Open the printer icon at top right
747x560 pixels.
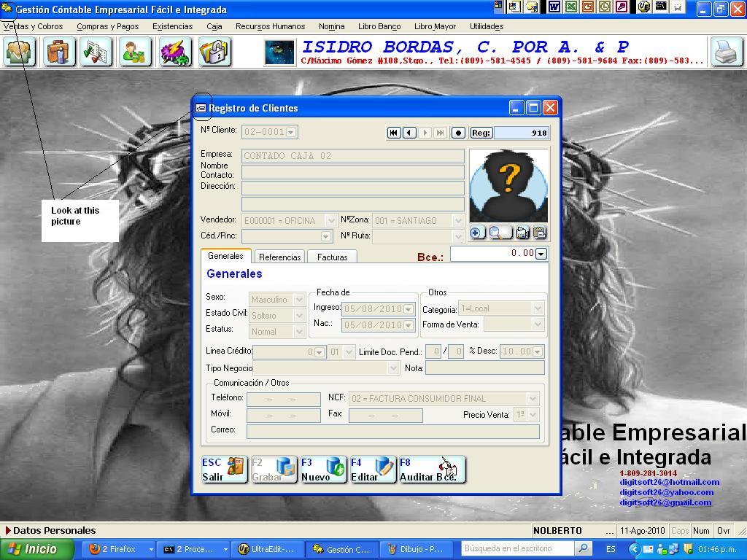click(x=727, y=52)
